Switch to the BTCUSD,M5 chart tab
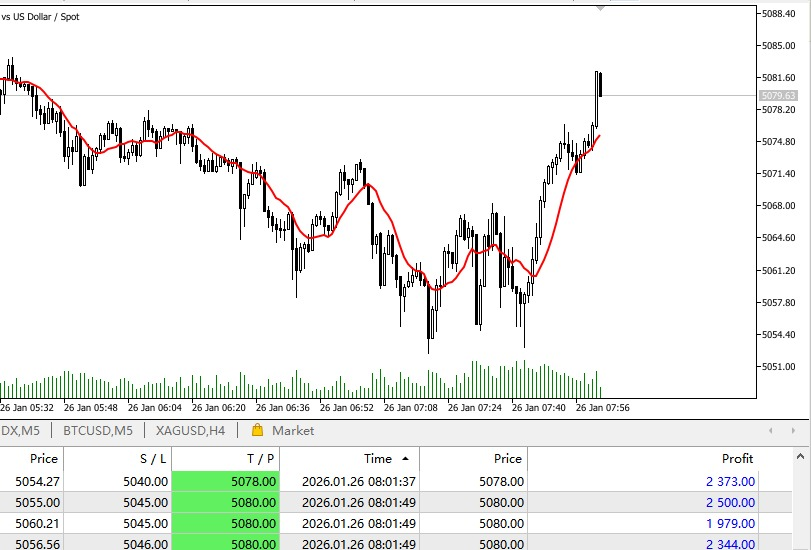This screenshot has height=550, width=811. click(98, 430)
